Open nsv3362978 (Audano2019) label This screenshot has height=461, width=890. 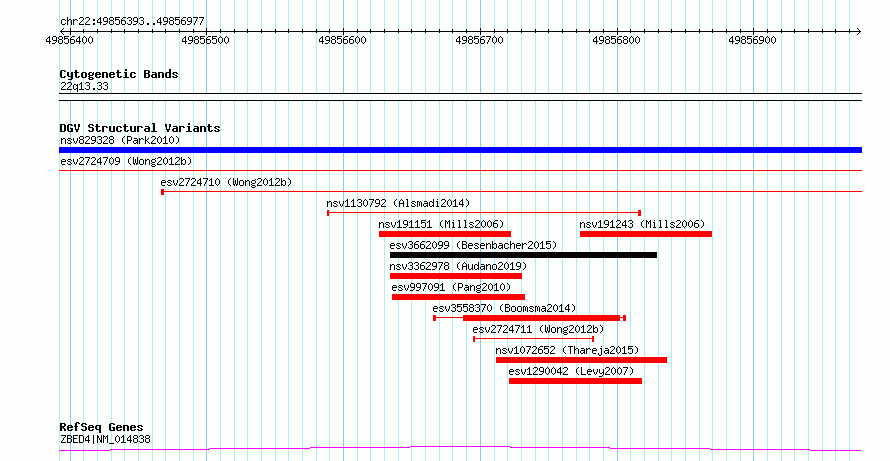[x=458, y=266]
